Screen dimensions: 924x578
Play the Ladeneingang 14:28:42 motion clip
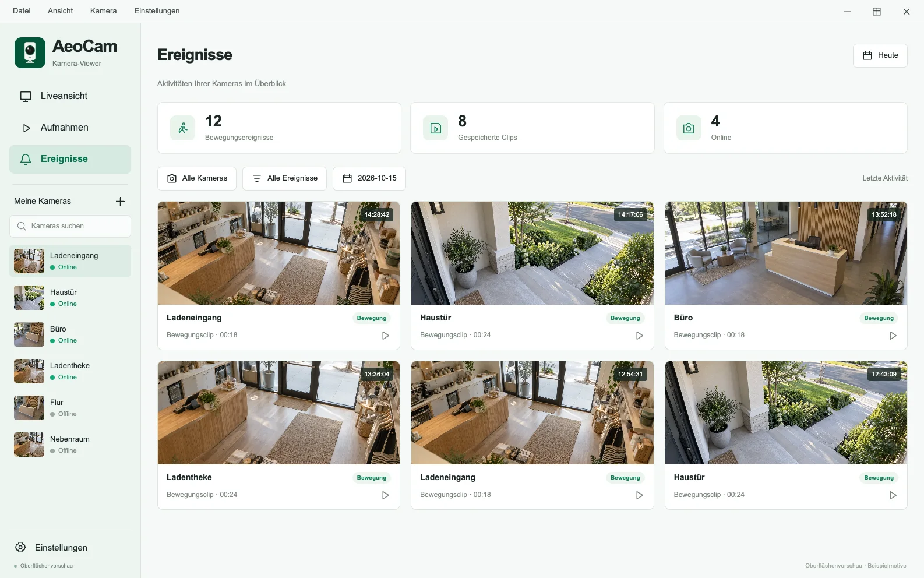point(385,336)
